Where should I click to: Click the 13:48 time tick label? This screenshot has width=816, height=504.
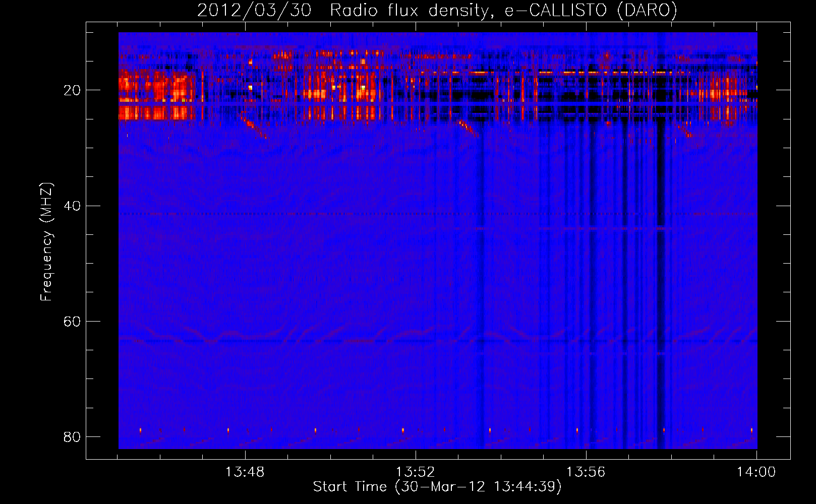[x=245, y=472]
